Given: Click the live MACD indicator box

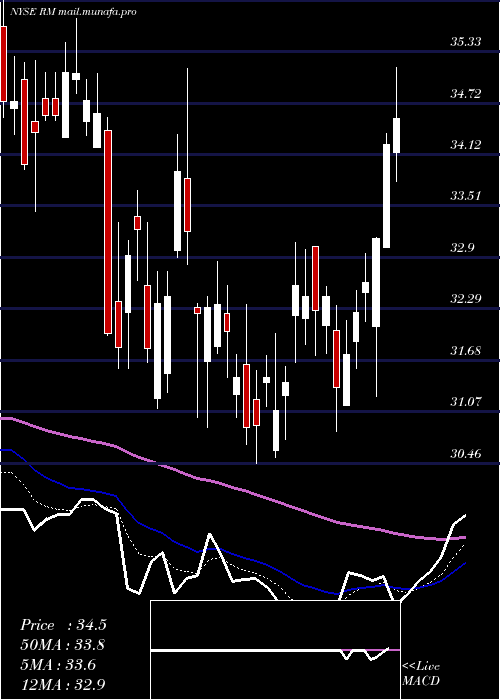Looking at the screenshot, I should [275, 650].
